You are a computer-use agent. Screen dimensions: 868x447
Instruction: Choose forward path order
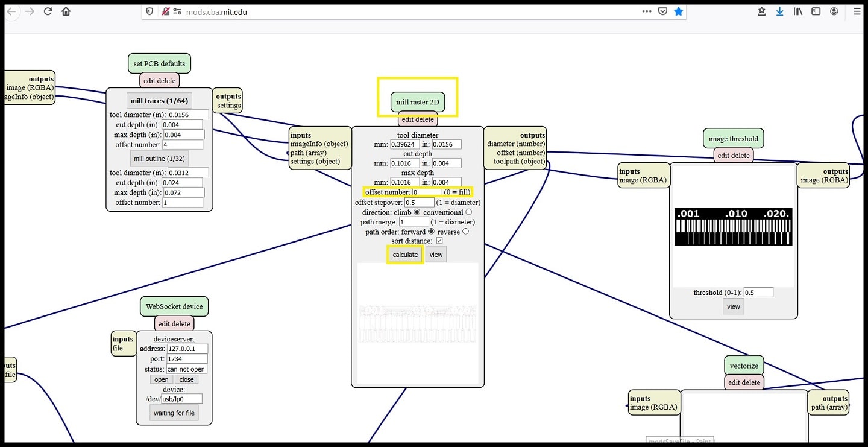tap(431, 232)
